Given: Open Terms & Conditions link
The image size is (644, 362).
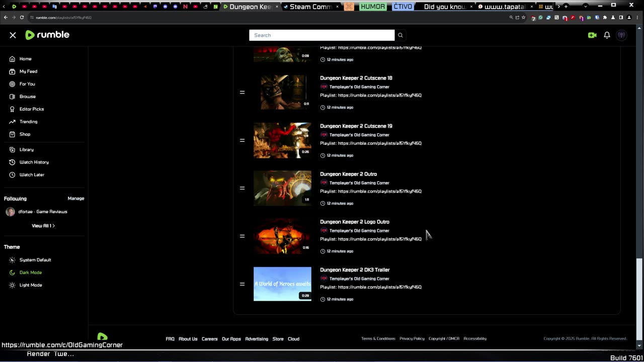Looking at the screenshot, I should pos(378,338).
